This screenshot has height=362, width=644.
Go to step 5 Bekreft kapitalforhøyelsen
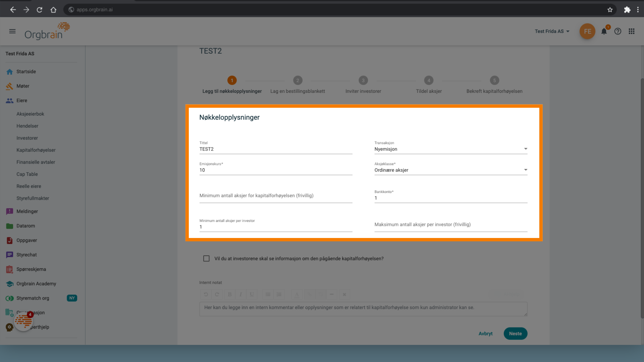(494, 85)
